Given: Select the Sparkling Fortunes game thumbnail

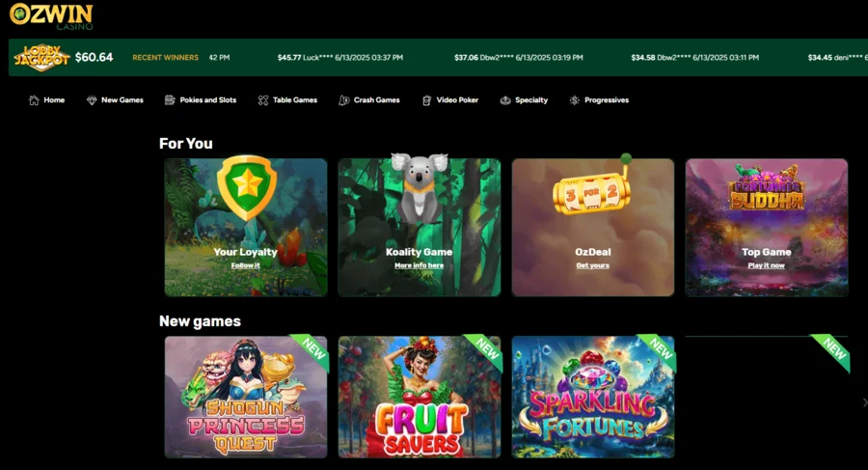Looking at the screenshot, I should point(593,397).
